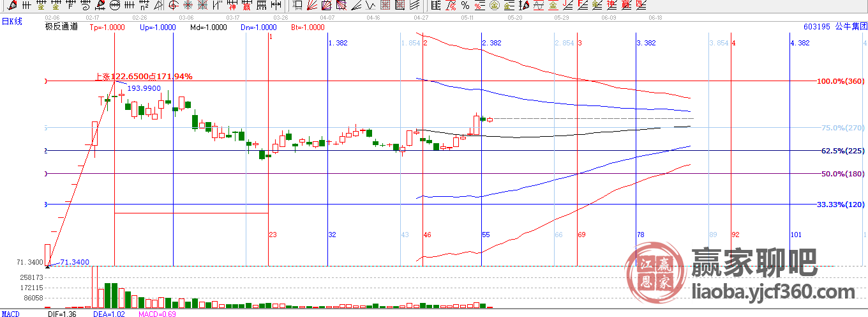
Task: Click the 极反通道 indicator name
Action: (x=61, y=27)
